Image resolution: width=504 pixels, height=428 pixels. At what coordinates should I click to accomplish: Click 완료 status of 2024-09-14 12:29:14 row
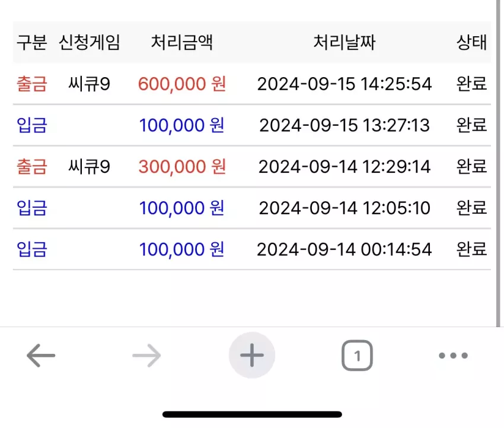(x=471, y=167)
